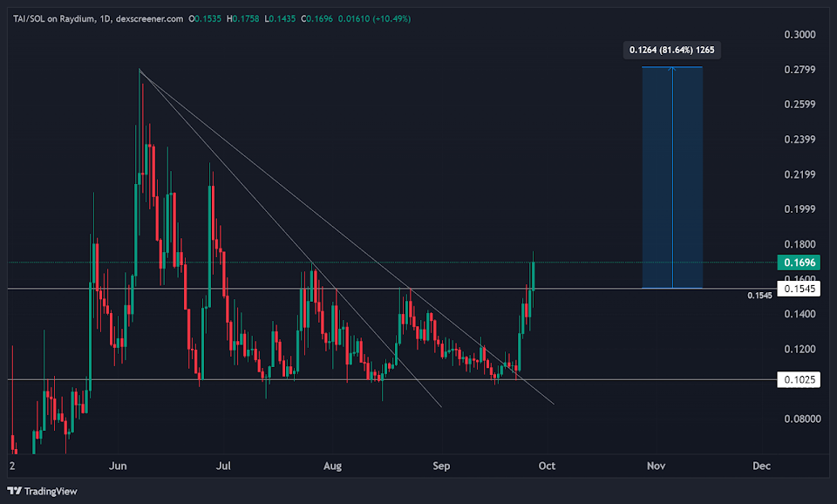Screen dimensions: 837x504
Task: Click the tallest green breakout candle near Oct
Action: point(534,279)
